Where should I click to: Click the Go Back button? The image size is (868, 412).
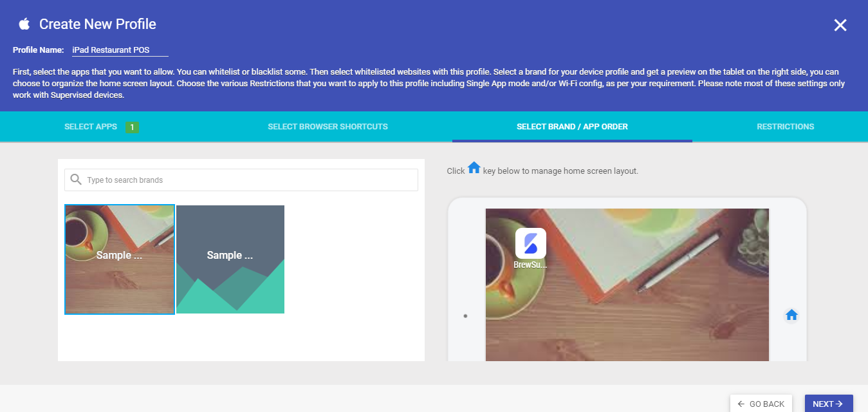761,404
